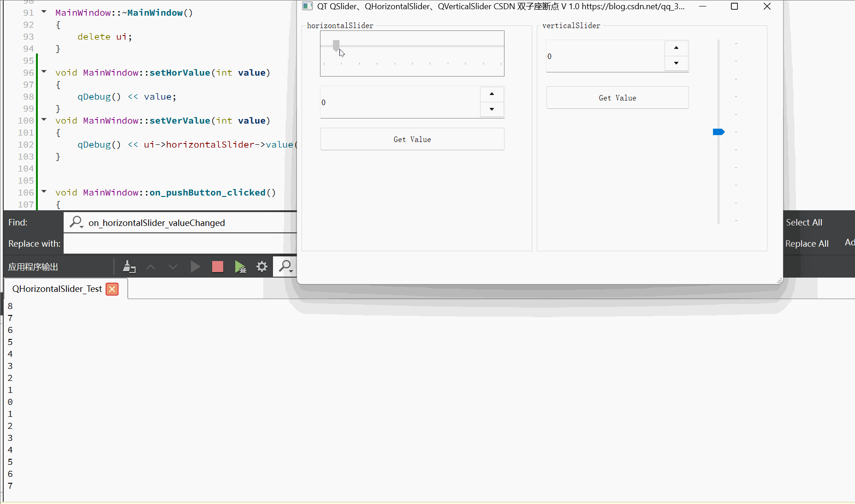Image resolution: width=855 pixels, height=504 pixels.
Task: Click inside the Replace with field
Action: click(x=180, y=243)
